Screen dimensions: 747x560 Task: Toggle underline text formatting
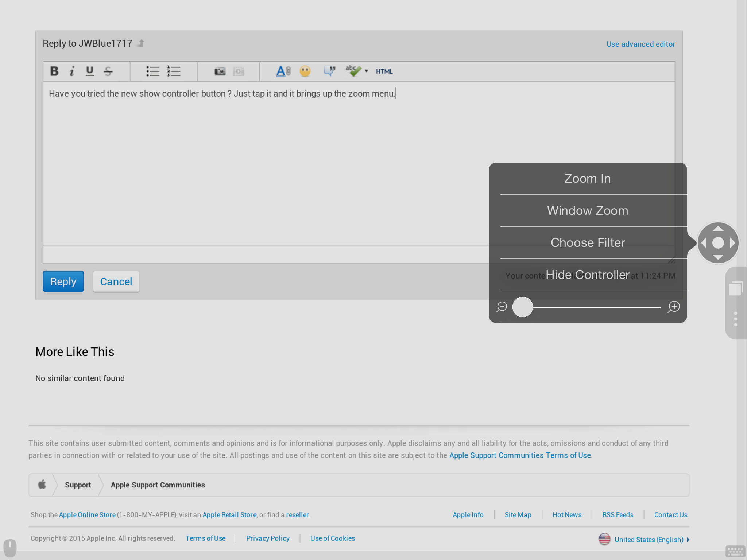point(90,71)
